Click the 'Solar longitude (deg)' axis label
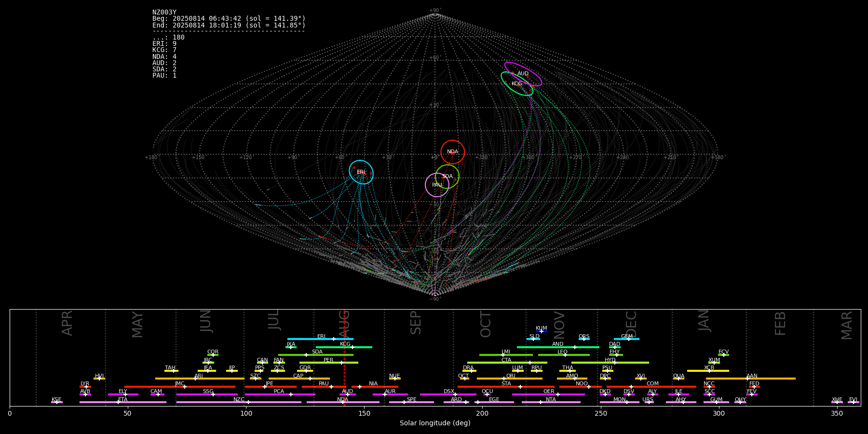Screen dimensions: 868x434 435,423
